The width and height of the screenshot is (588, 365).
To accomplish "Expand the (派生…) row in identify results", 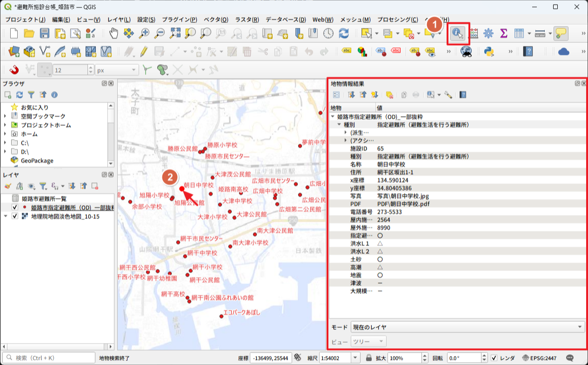I will coord(345,133).
